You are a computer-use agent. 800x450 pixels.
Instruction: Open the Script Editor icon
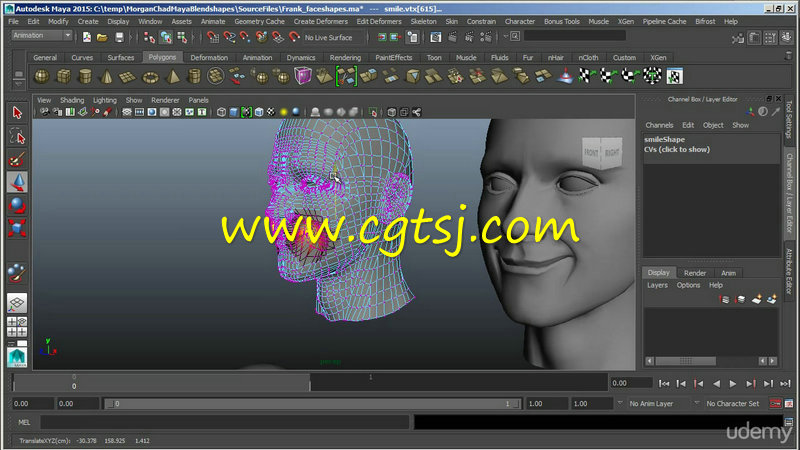pyautogui.click(x=789, y=422)
